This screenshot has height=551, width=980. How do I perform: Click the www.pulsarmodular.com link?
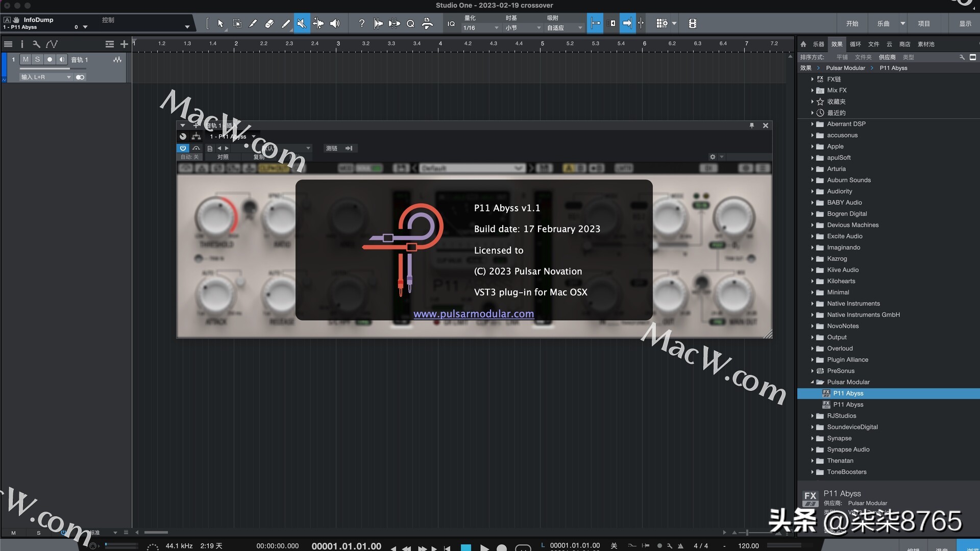473,313
